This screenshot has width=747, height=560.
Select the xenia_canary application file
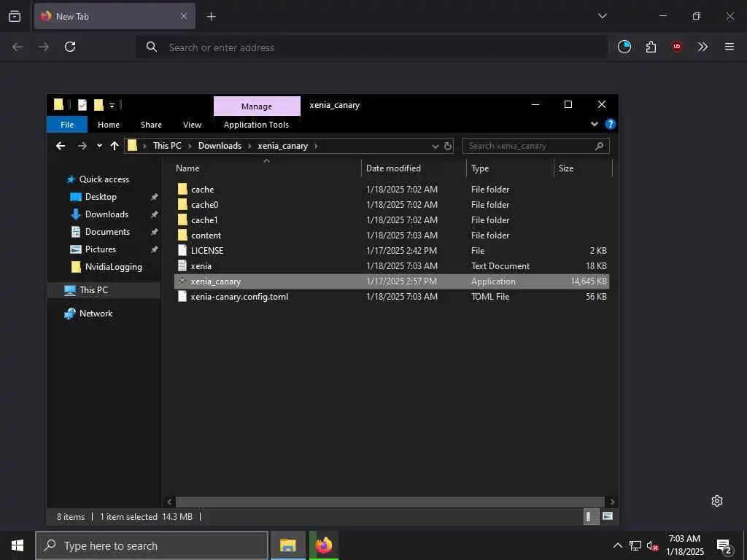392,281
